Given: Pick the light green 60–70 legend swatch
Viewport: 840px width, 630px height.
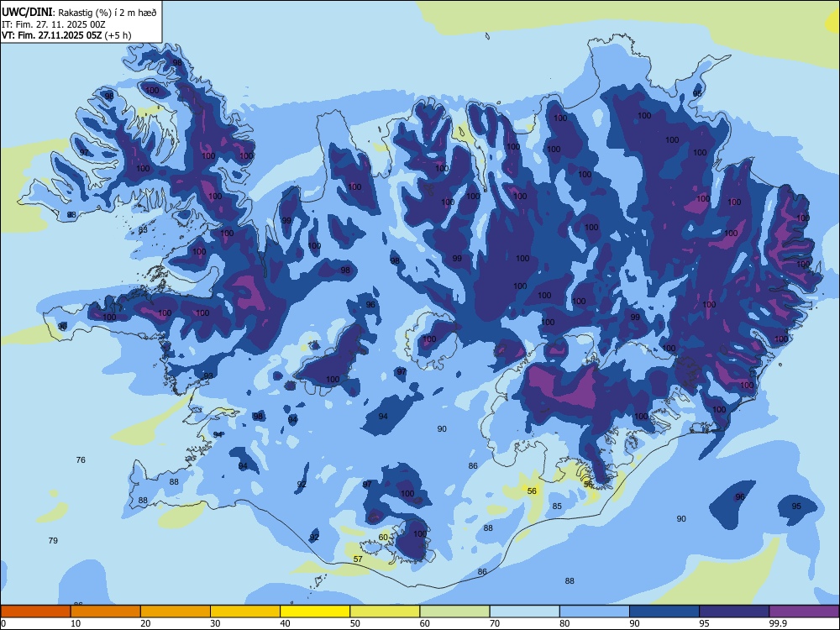Looking at the screenshot, I should click(454, 612).
